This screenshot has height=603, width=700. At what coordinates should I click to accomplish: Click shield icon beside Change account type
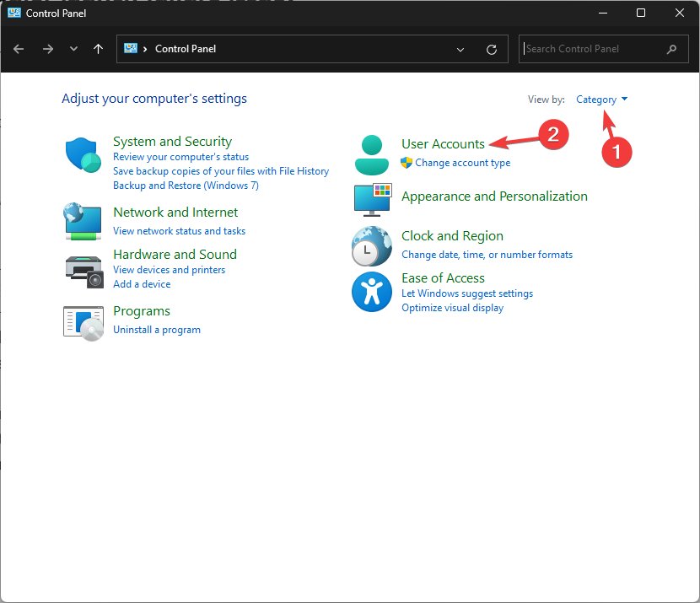(x=407, y=163)
